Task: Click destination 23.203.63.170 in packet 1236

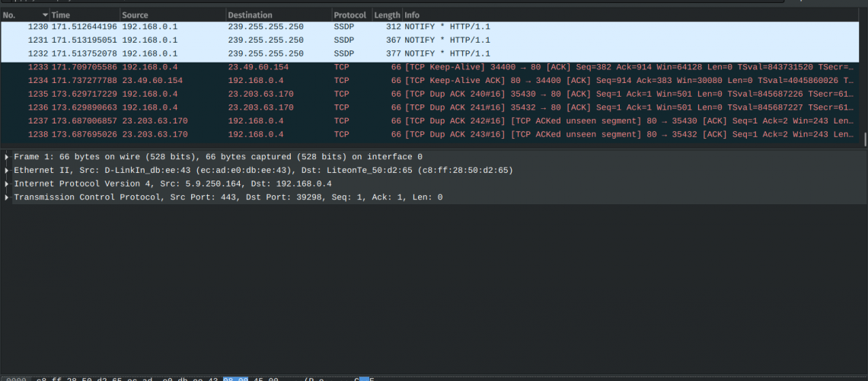Action: (x=260, y=107)
